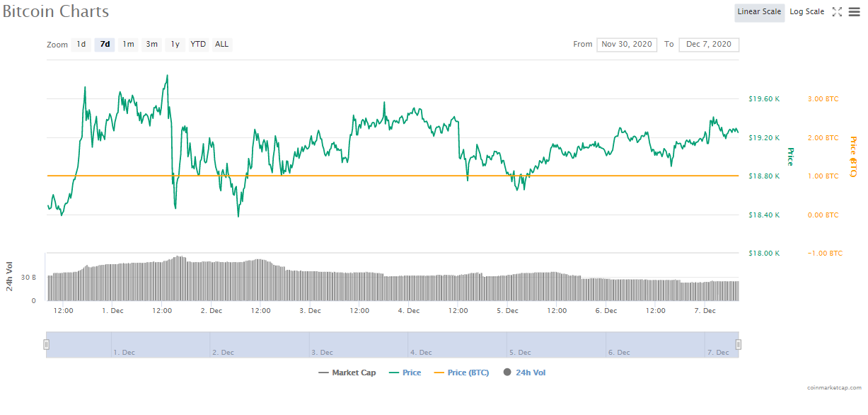Screen dimensions: 868x415
Task: Click the $18.80 K price axis label
Action: (764, 176)
